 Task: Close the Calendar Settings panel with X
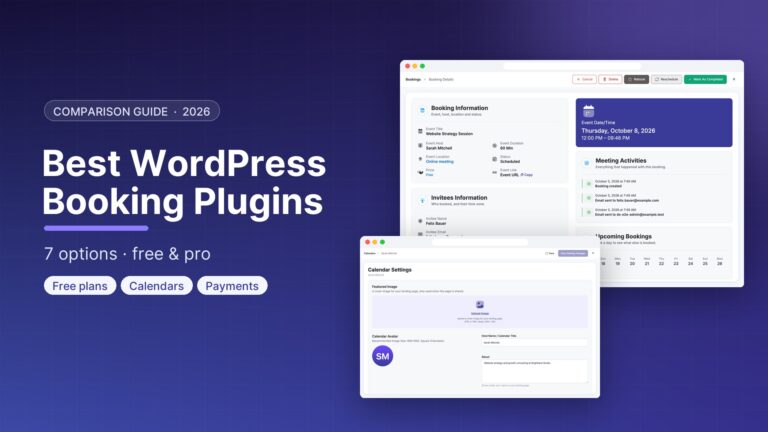593,253
